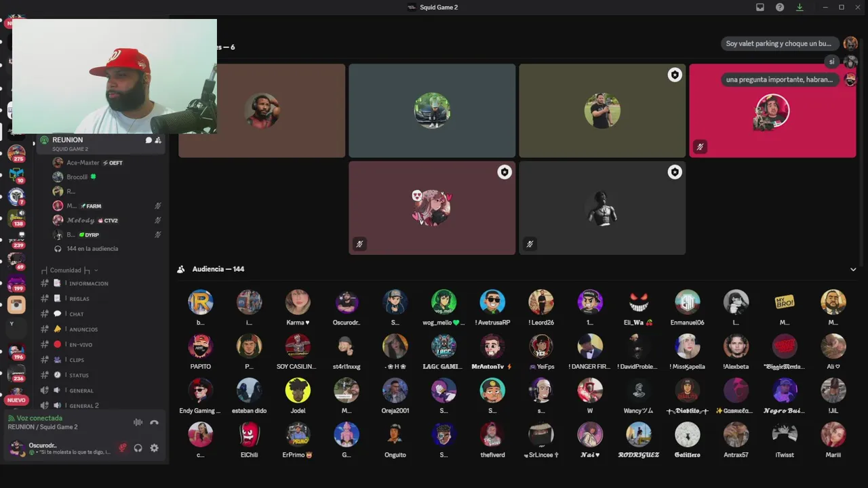
Task: Select the server icon with 196 badge
Action: (x=16, y=352)
